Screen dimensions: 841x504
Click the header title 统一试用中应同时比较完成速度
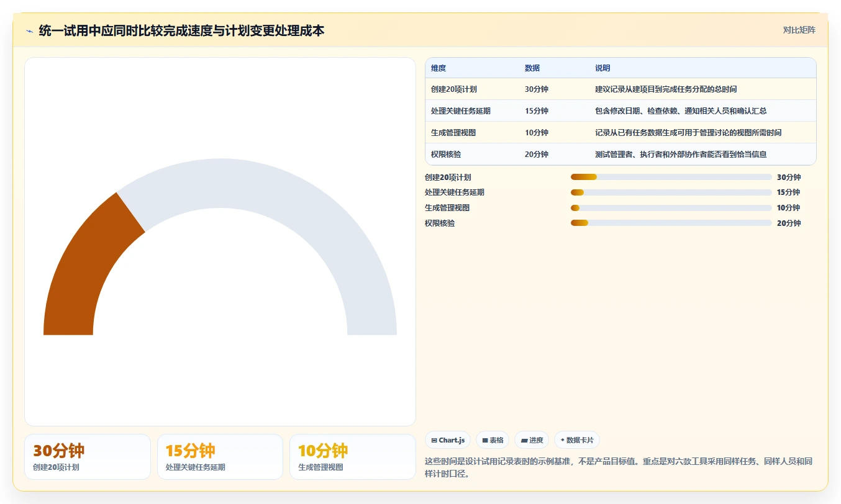pyautogui.click(x=181, y=30)
